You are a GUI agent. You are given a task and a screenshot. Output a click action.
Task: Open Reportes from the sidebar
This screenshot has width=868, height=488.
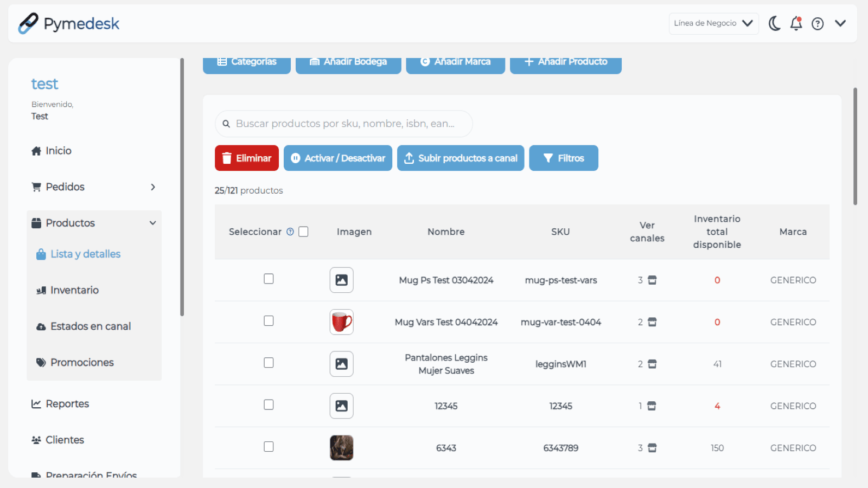67,403
